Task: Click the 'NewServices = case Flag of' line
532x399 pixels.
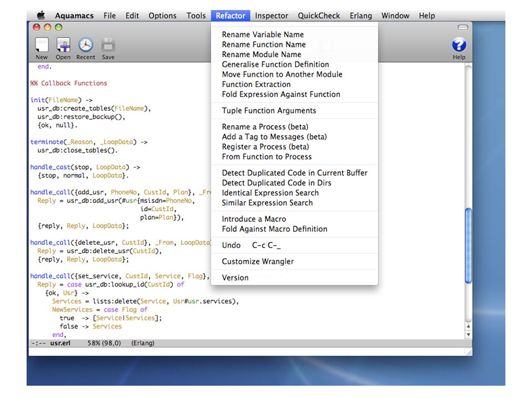Action: (x=100, y=309)
